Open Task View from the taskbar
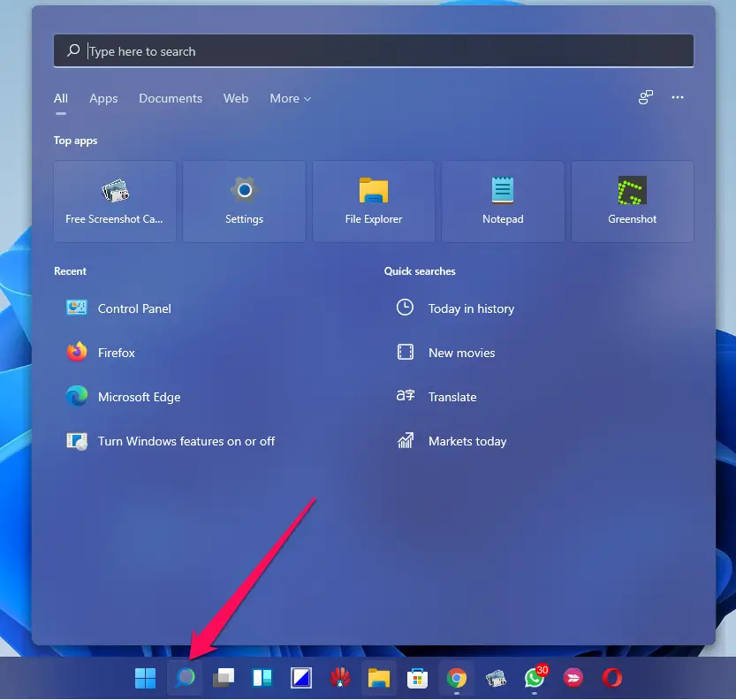Viewport: 736px width, 700px height. point(224,678)
